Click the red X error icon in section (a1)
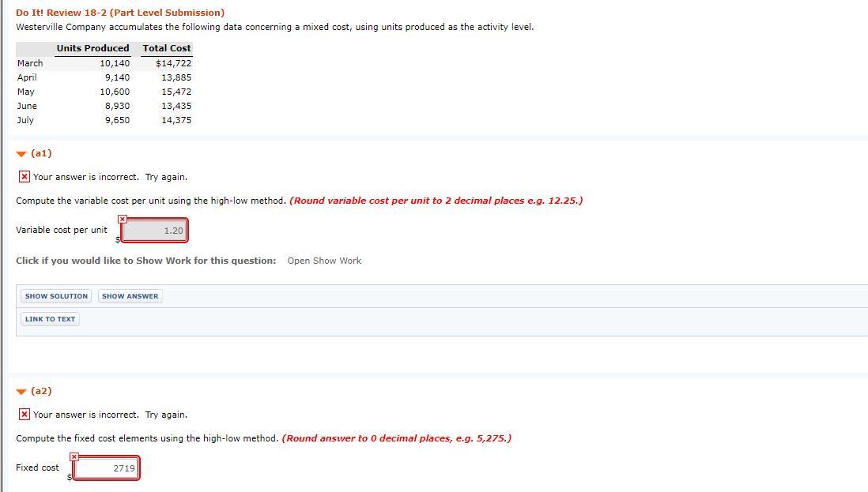This screenshot has height=492, width=868. [x=25, y=176]
